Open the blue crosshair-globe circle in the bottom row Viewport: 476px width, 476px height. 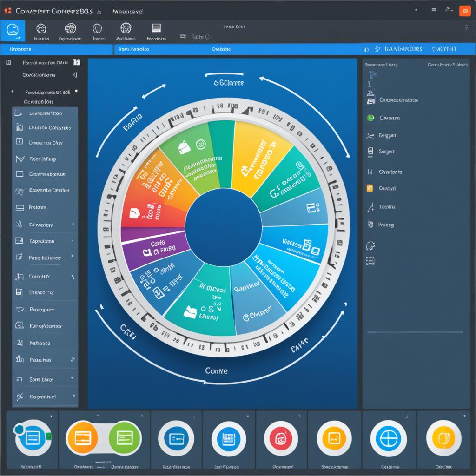coord(388,438)
